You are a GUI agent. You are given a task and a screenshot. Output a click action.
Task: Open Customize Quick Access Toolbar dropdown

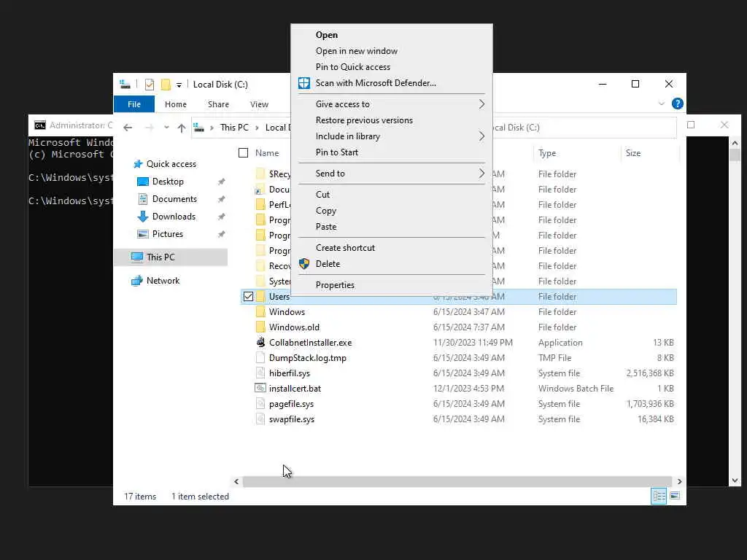pos(179,85)
